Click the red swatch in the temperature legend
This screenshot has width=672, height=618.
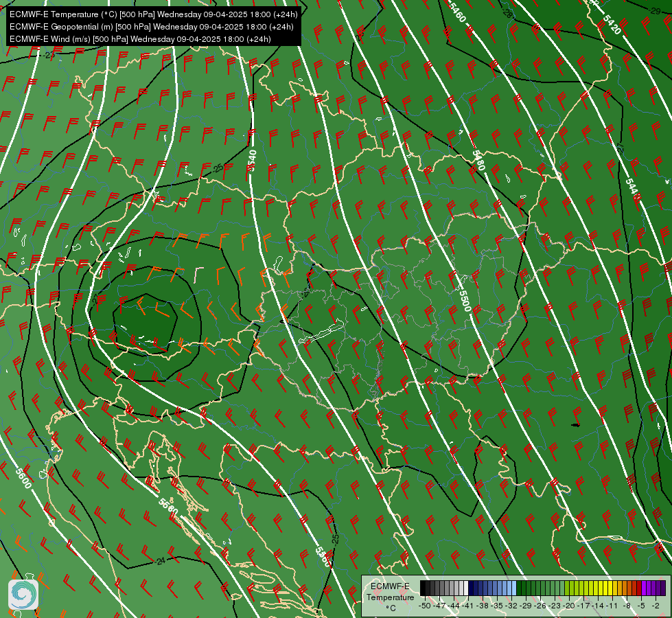point(639,588)
